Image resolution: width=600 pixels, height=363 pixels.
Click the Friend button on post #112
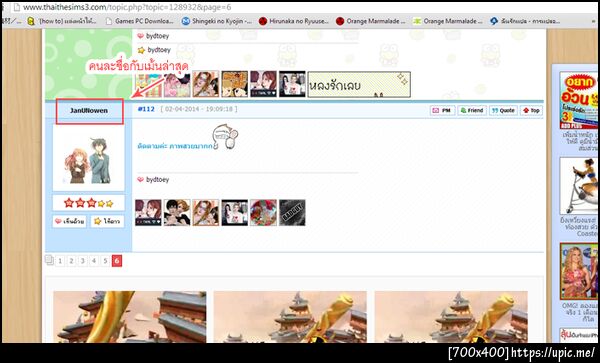point(472,110)
